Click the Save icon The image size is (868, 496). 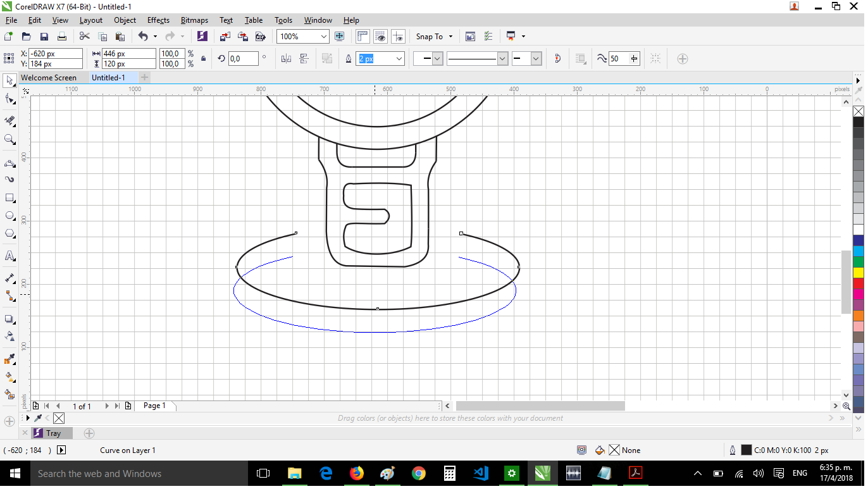tap(44, 37)
